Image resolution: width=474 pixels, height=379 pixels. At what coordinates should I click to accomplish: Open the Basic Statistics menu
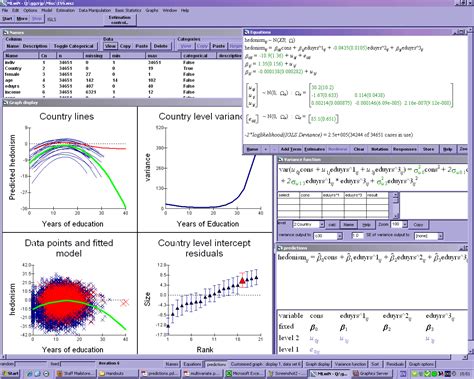128,10
